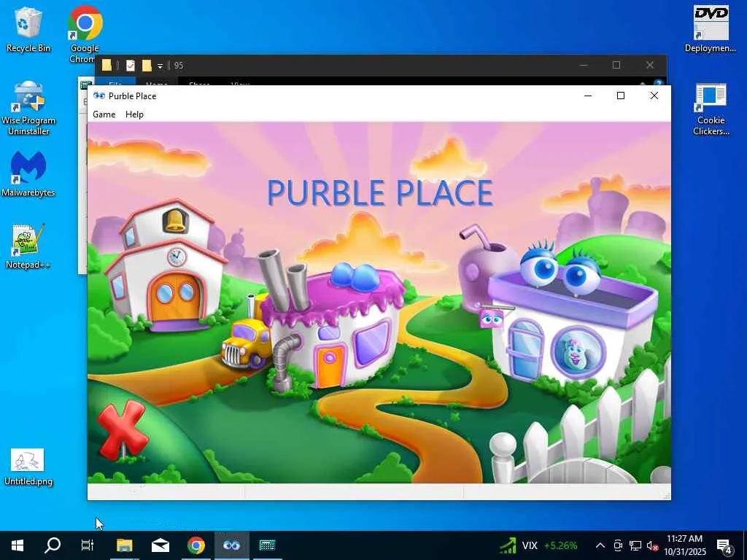Show hidden system tray icons
The height and width of the screenshot is (560, 747).
tap(600, 545)
